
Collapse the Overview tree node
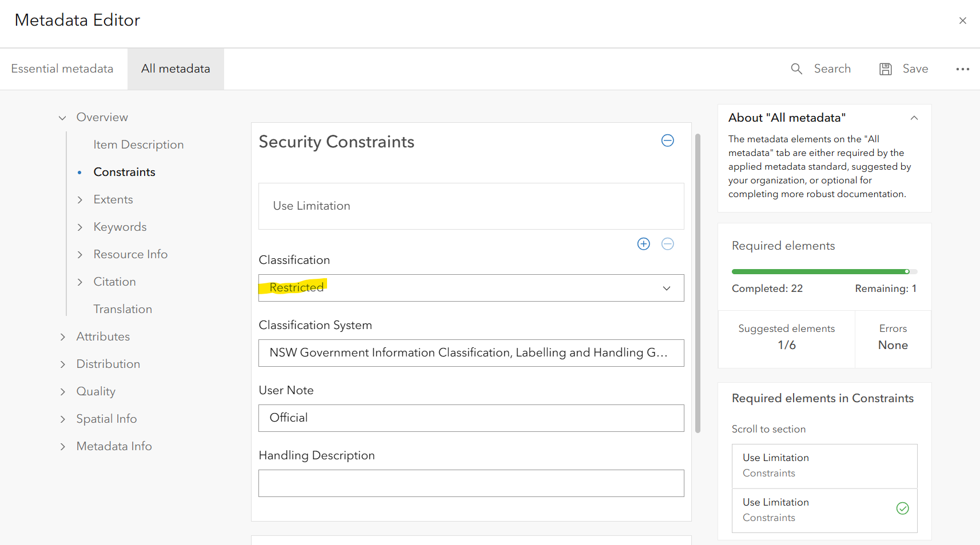tap(62, 118)
